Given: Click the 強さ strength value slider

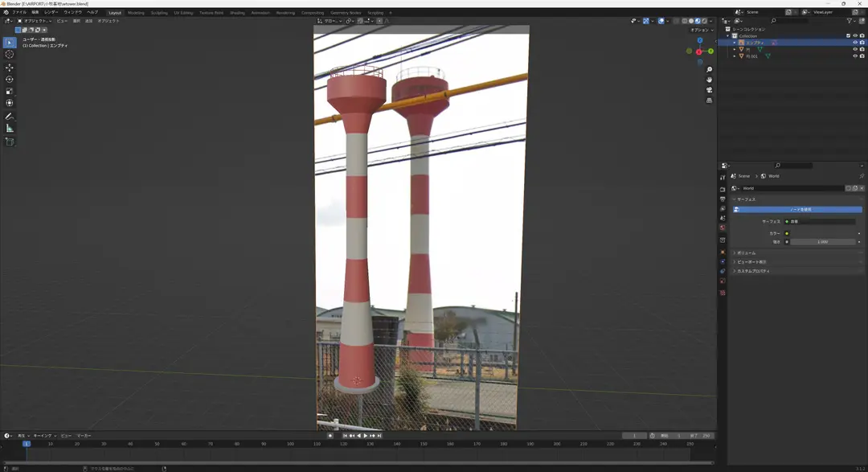Looking at the screenshot, I should [822, 242].
